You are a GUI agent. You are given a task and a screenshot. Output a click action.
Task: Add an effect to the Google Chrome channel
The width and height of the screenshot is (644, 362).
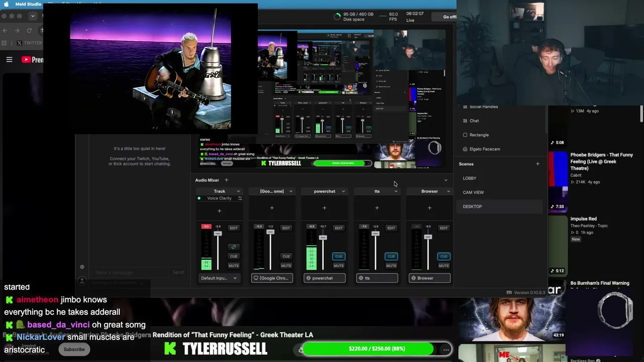click(x=272, y=208)
